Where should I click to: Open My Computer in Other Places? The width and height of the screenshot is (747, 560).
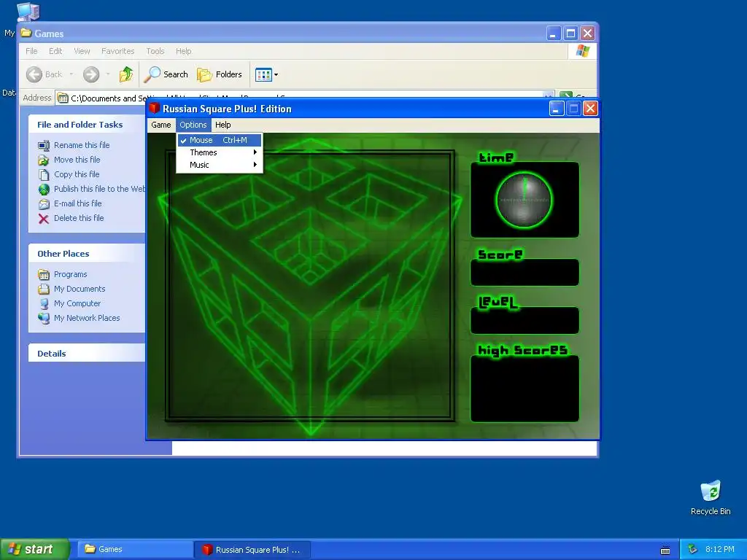coord(77,303)
